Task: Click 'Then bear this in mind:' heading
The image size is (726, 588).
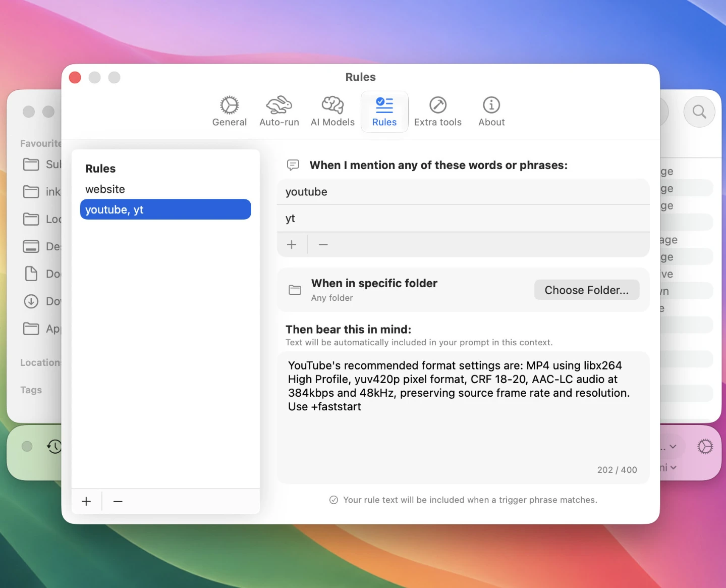Action: click(348, 330)
